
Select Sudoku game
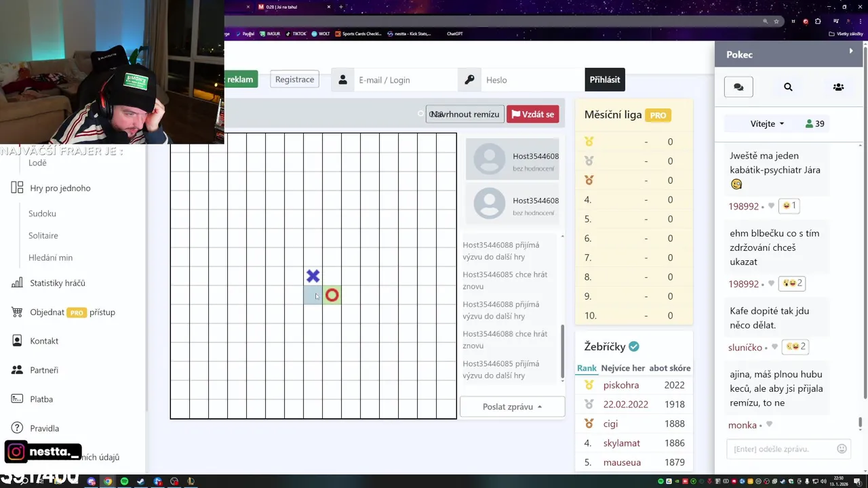(42, 213)
